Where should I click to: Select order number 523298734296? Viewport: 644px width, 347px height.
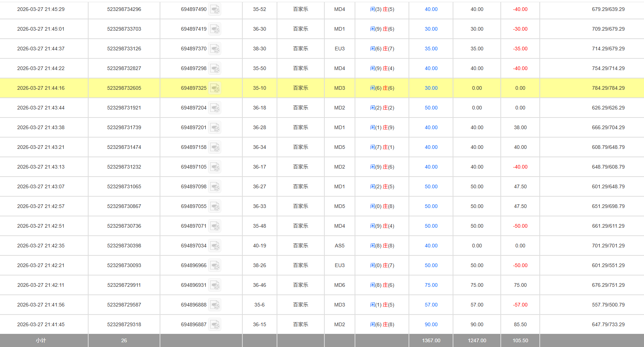(x=124, y=9)
